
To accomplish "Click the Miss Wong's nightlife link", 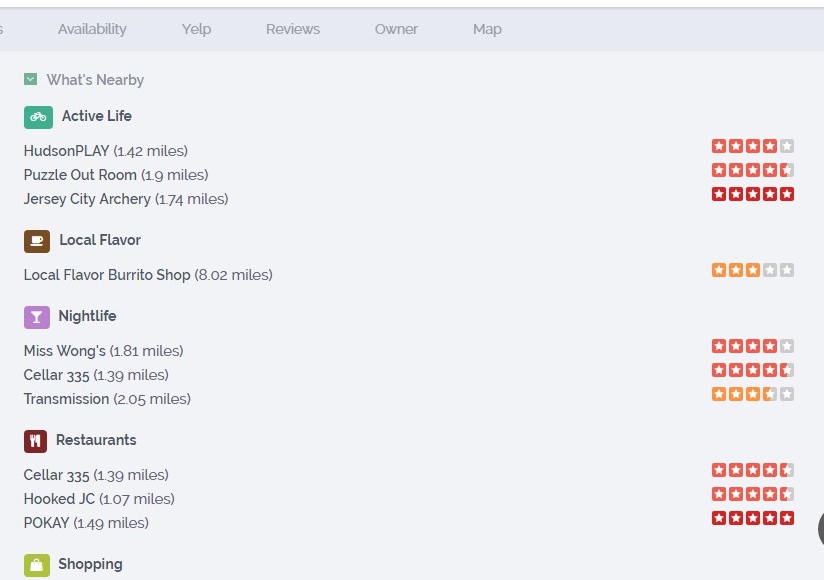I will [x=65, y=351].
